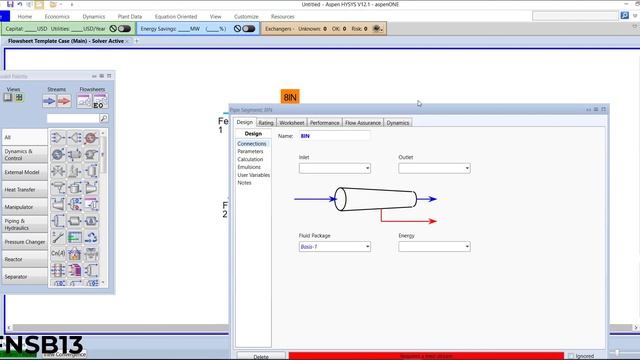Viewport: 640px width, 360px height.
Task: Select the magenta document-style icon in palette
Action: click(75, 270)
